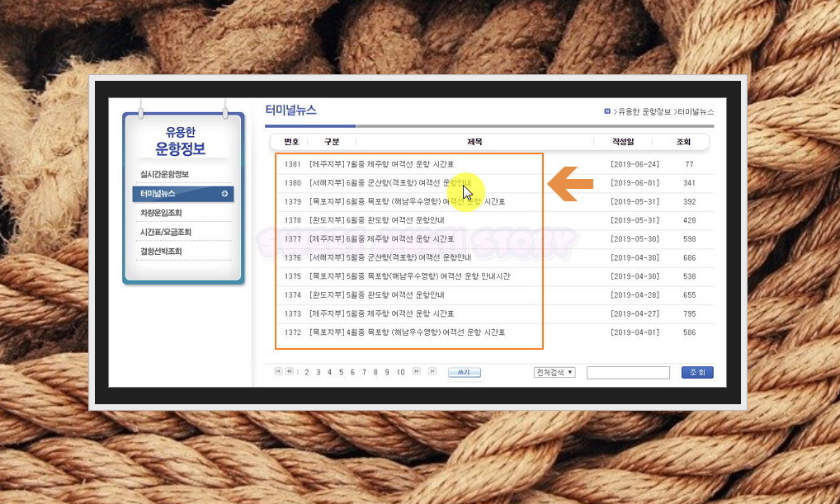Open post 1372 4월중 목포항 시간표
This screenshot has width=840, height=504.
407,332
